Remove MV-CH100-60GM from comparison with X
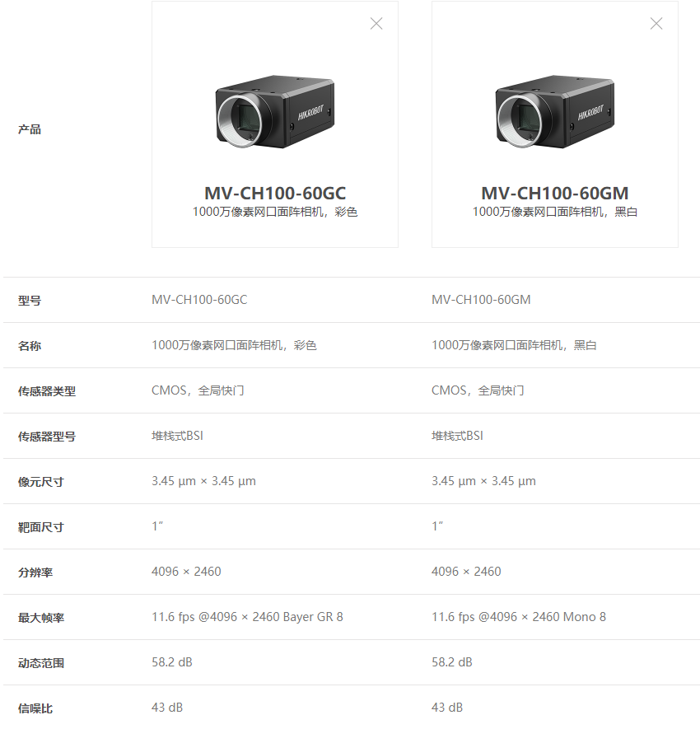This screenshot has width=700, height=729. (656, 24)
